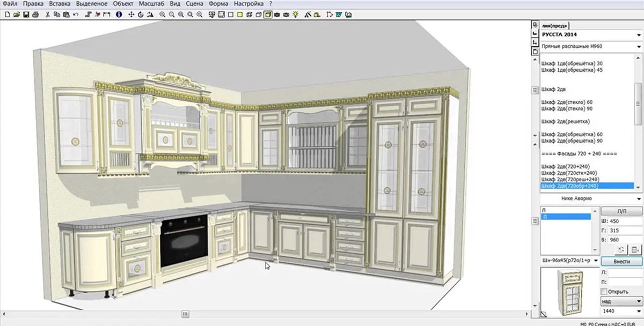This screenshot has width=644, height=326.
Task: Click the "Внести" button
Action: (621, 261)
